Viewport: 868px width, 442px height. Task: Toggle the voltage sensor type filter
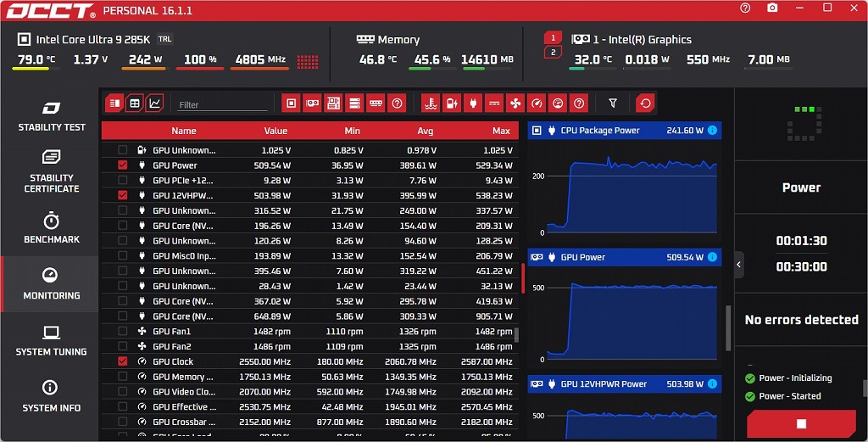(452, 103)
